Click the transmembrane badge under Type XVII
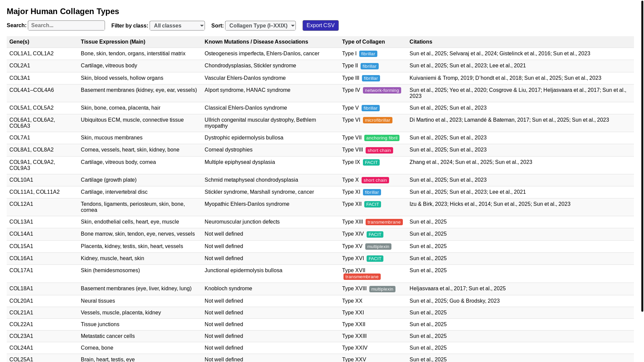 362,277
